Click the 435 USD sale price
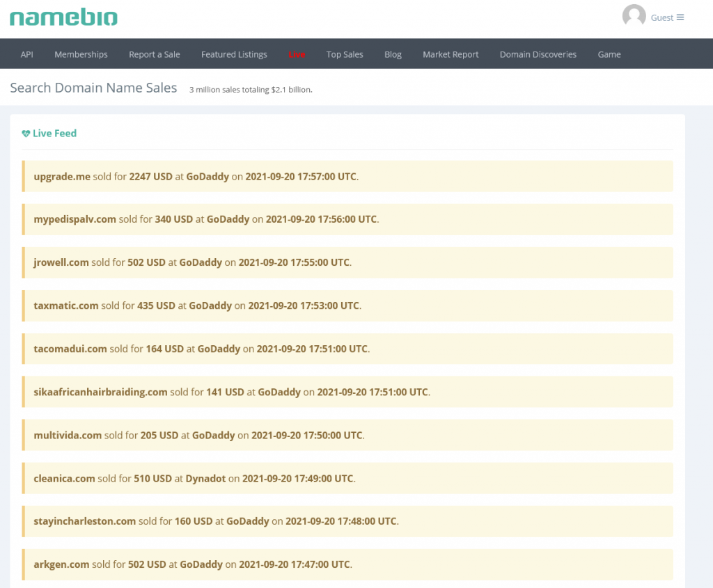Viewport: 713px width, 588px height. coord(157,305)
